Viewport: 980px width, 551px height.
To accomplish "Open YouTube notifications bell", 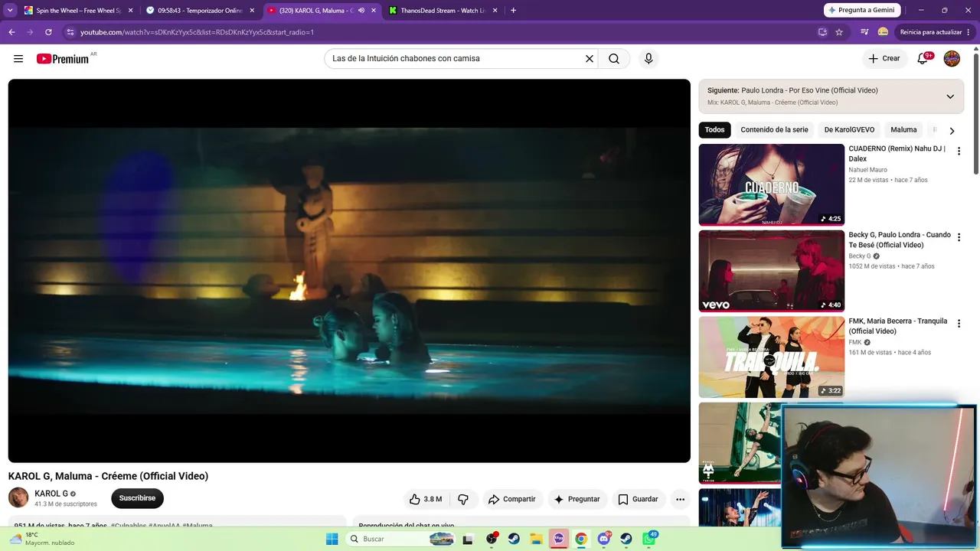I will coord(923,59).
